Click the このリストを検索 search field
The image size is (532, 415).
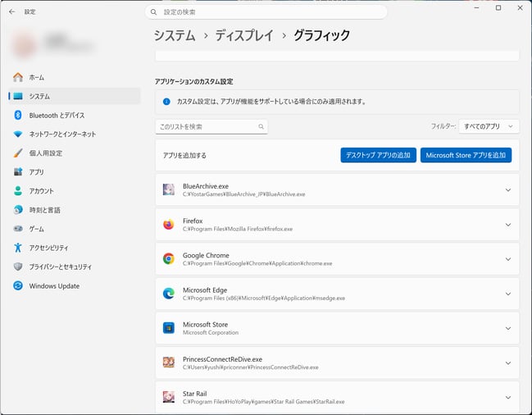point(211,126)
